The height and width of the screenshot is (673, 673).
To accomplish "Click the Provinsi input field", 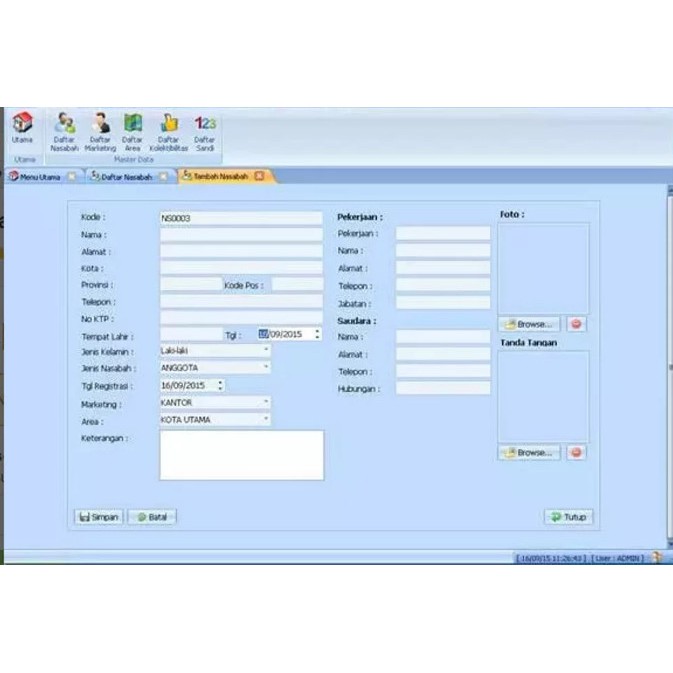I will (x=191, y=284).
